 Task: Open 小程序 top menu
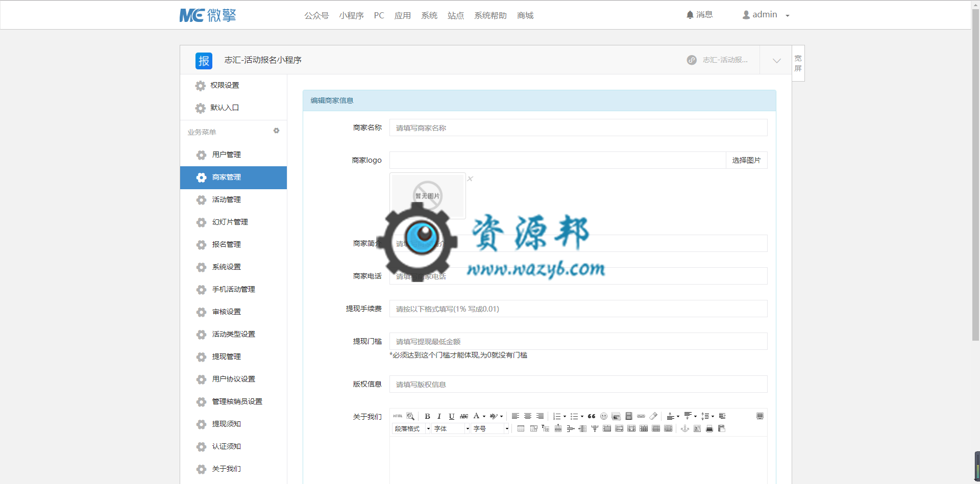351,15
